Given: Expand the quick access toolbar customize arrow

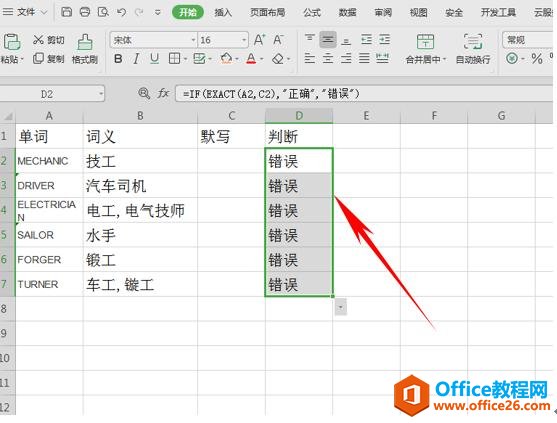Looking at the screenshot, I should pos(158,12).
